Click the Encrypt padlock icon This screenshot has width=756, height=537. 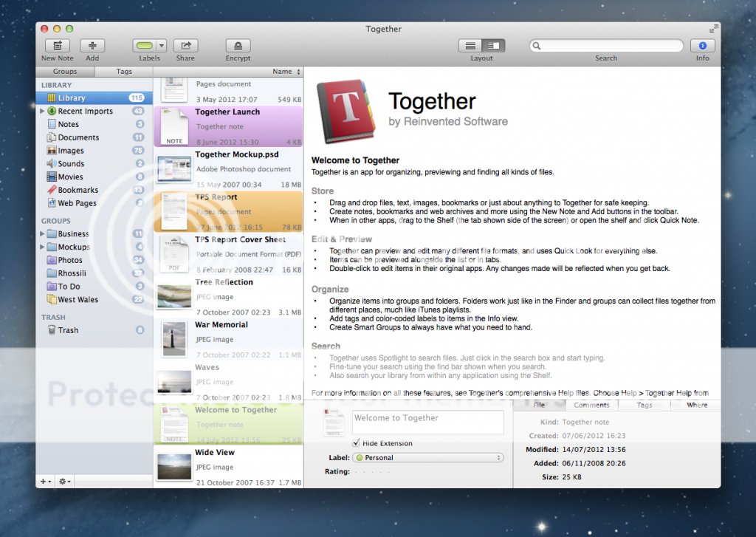[x=238, y=46]
